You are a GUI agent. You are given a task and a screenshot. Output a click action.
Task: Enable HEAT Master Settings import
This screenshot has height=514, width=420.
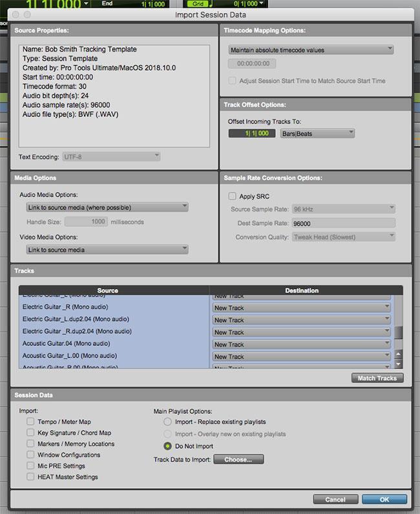(x=30, y=477)
